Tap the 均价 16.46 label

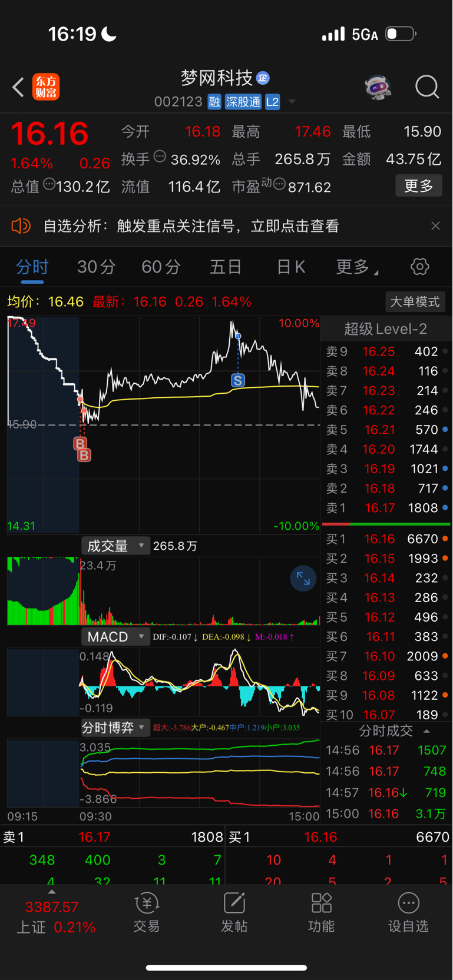(45, 302)
